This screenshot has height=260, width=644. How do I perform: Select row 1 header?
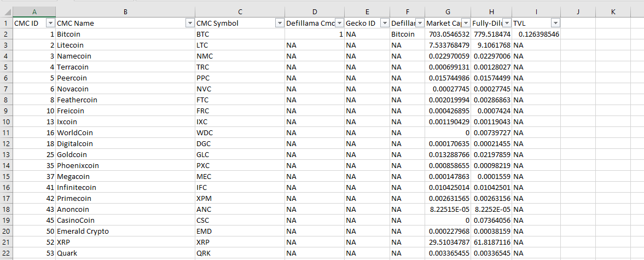pyautogui.click(x=6, y=24)
